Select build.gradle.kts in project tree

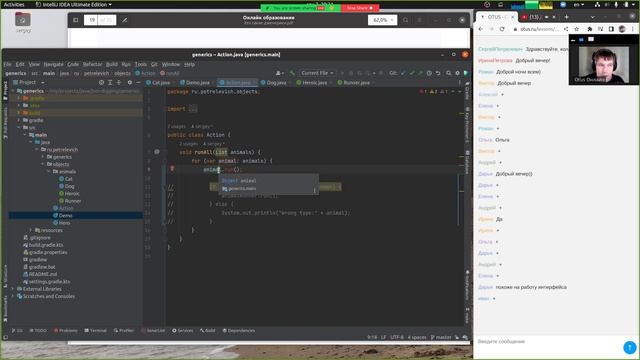click(x=46, y=245)
